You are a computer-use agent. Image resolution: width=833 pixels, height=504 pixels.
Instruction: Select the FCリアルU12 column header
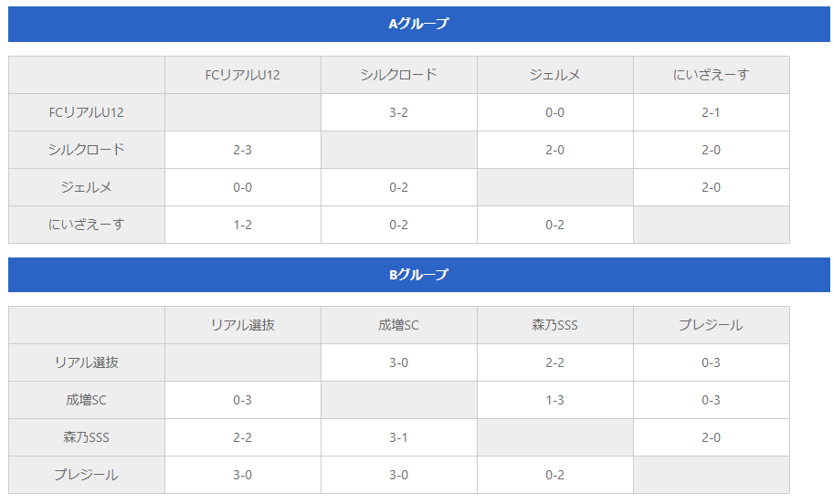[x=243, y=75]
